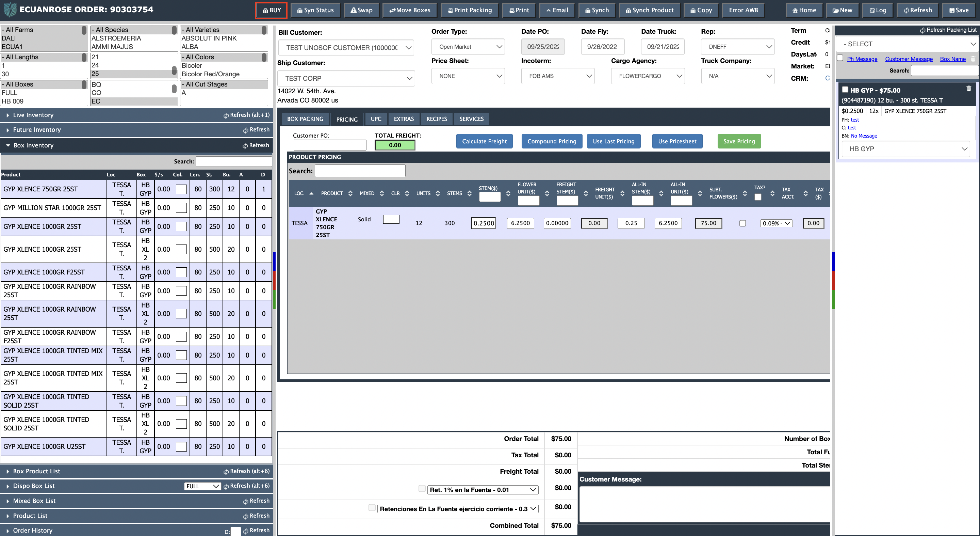Refresh the Packing List
Viewport: 980px width, 536px height.
click(948, 30)
